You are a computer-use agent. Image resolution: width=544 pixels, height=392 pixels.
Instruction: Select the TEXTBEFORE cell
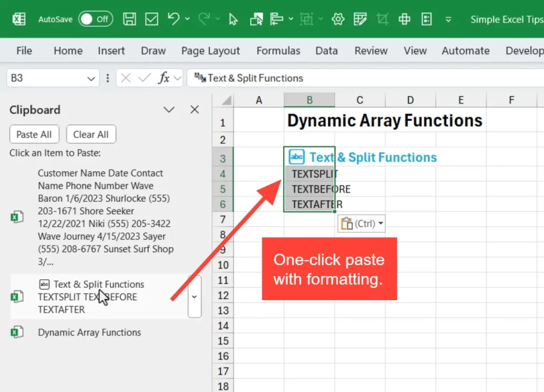point(310,189)
